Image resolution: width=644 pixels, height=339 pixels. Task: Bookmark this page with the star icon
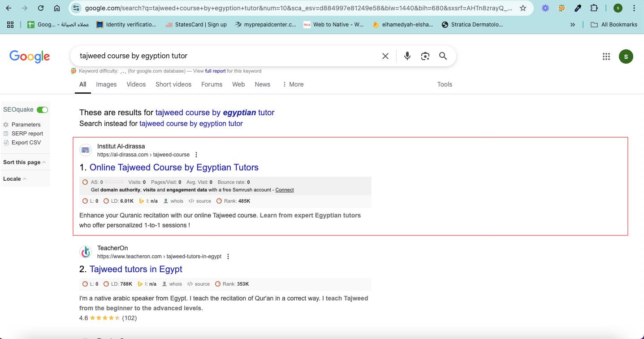point(523,8)
